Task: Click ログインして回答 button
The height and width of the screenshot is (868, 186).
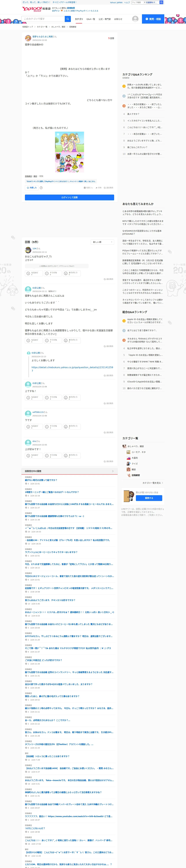Action: coord(70,197)
